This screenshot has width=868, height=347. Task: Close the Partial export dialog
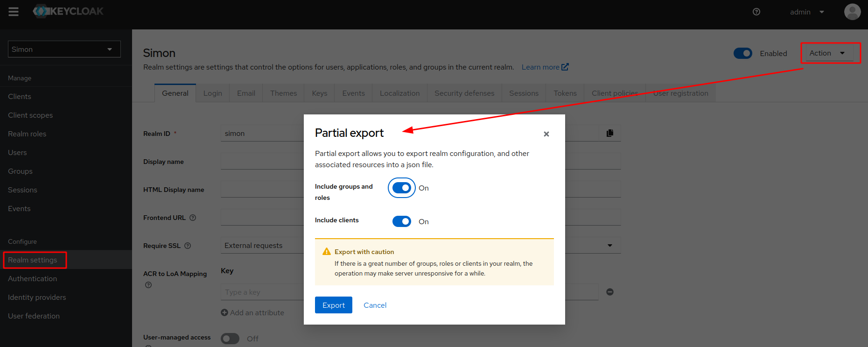[546, 134]
